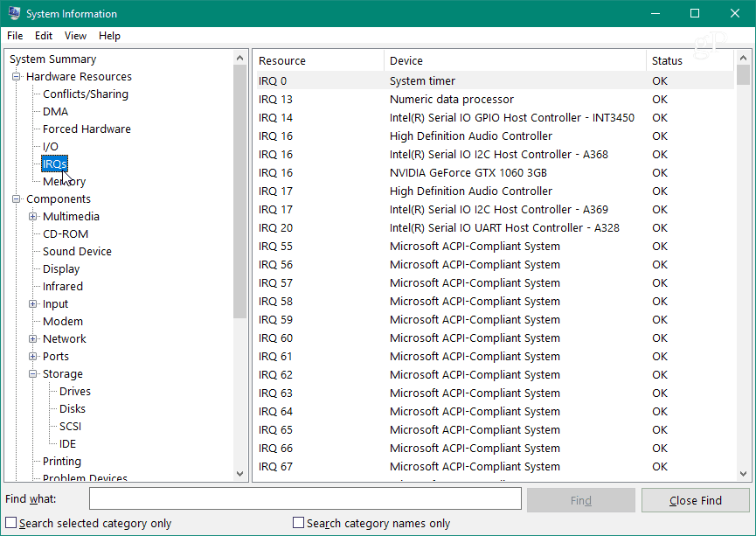Select the Infrared category

tap(63, 287)
